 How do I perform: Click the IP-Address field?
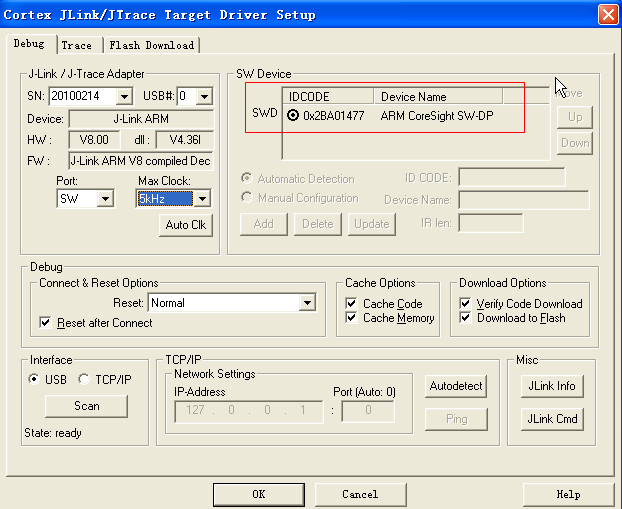(x=249, y=411)
